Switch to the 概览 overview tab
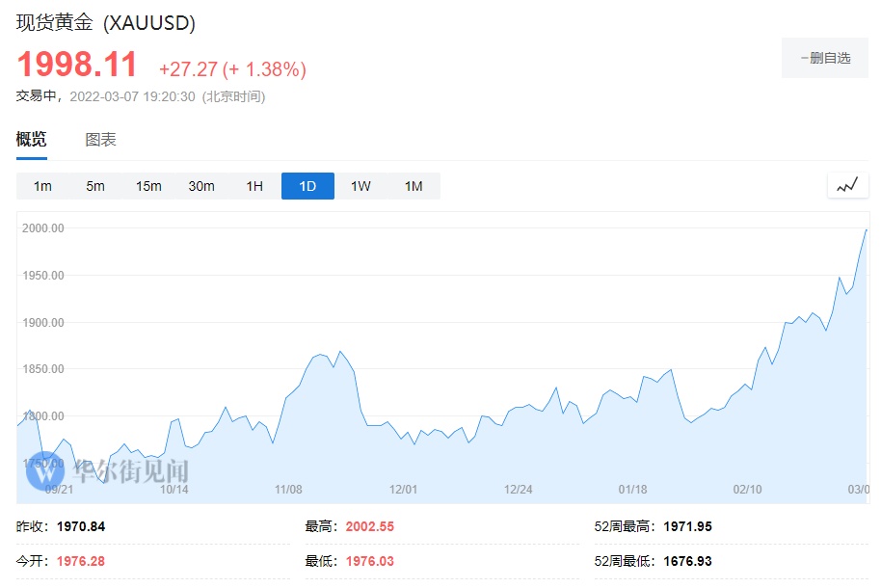881x588 pixels. [x=31, y=140]
